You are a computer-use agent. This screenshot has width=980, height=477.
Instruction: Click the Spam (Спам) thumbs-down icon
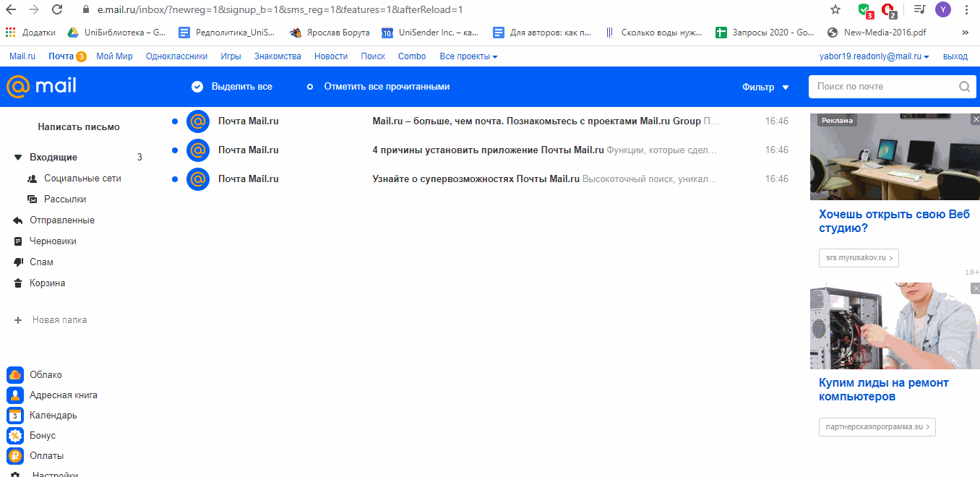coord(18,262)
